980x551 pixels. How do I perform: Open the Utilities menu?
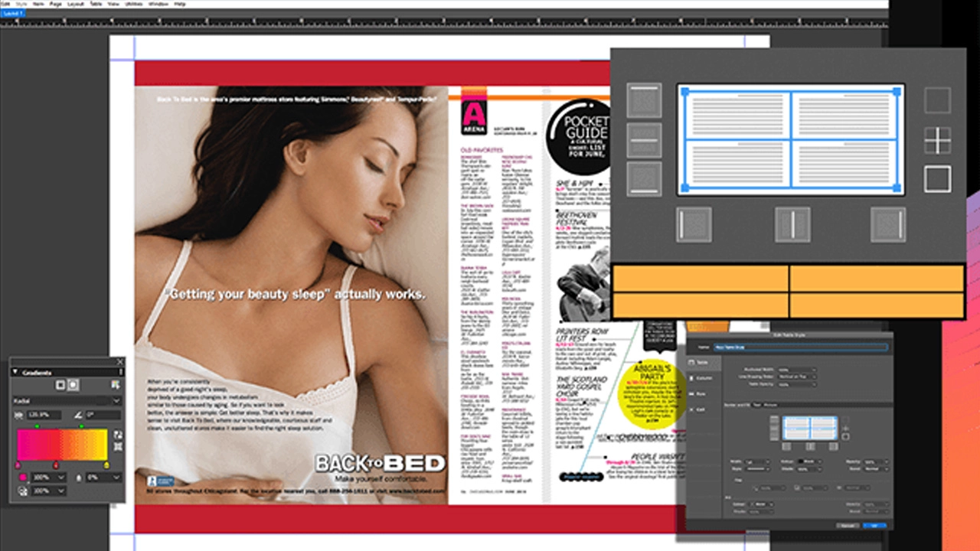point(134,4)
